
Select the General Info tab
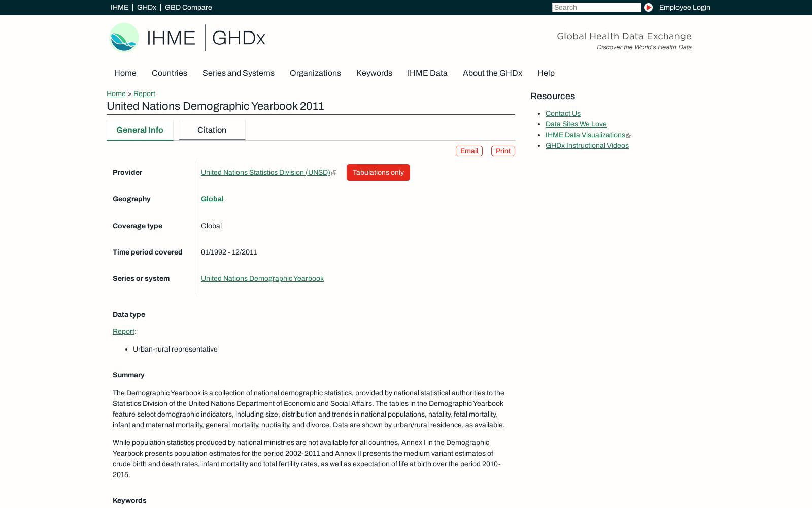point(140,130)
